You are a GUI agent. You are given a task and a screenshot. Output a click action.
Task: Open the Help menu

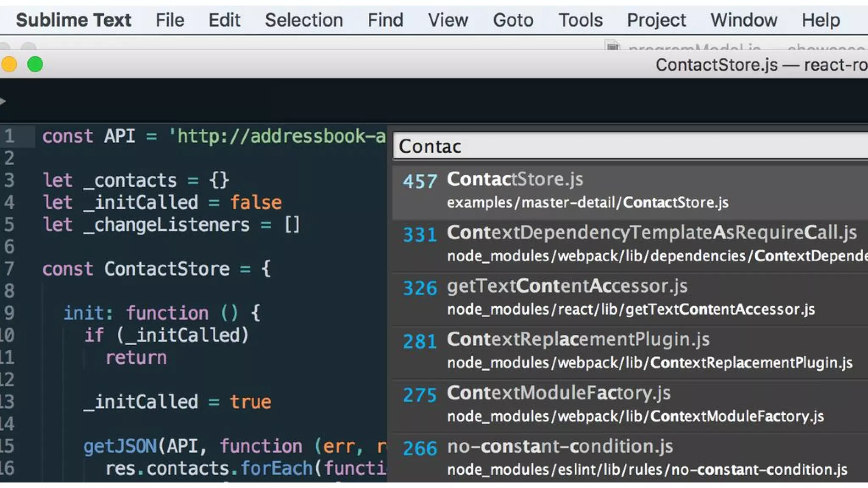(x=821, y=20)
